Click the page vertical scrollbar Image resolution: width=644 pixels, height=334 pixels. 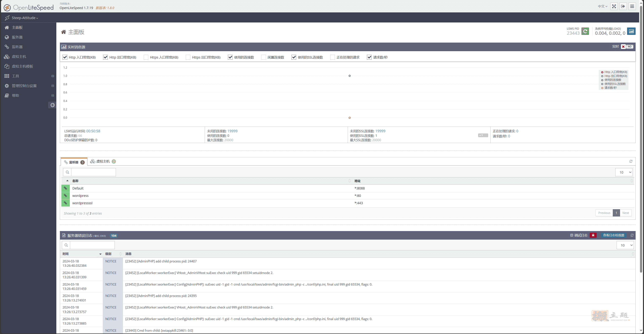pyautogui.click(x=641, y=139)
